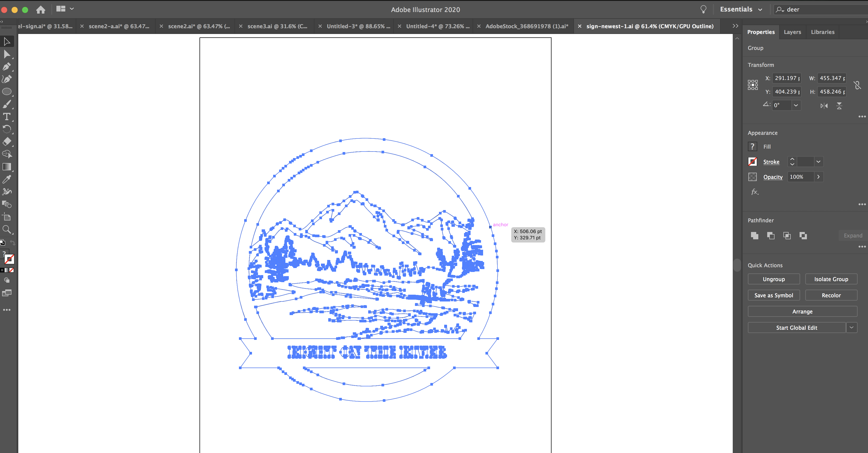Switch to the Layers tab

[x=792, y=32]
